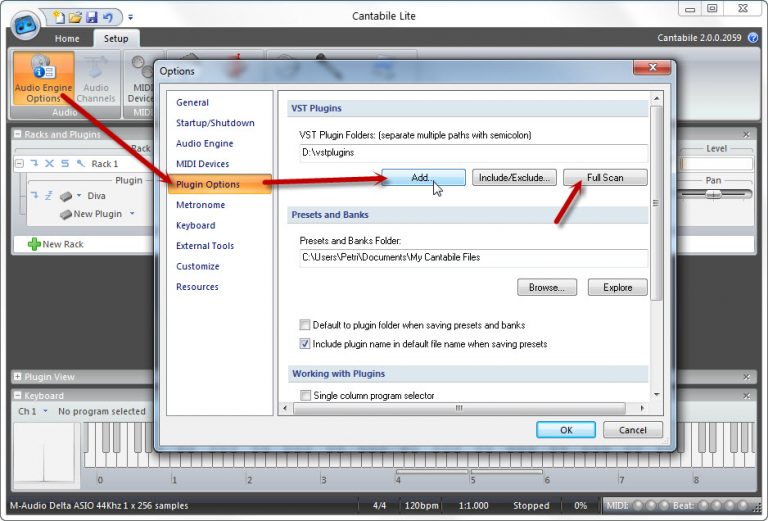Click the Undo arrow icon
This screenshot has width=768, height=521.
(x=108, y=18)
